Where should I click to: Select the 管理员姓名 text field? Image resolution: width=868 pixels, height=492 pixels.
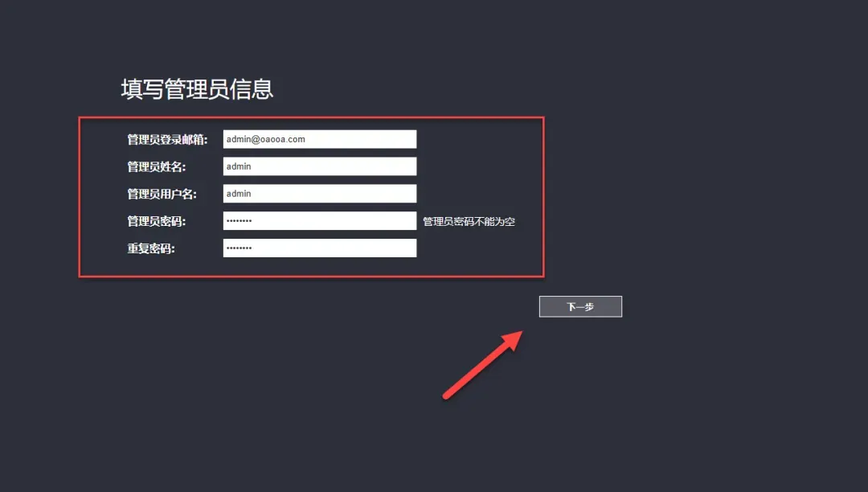[x=319, y=166]
